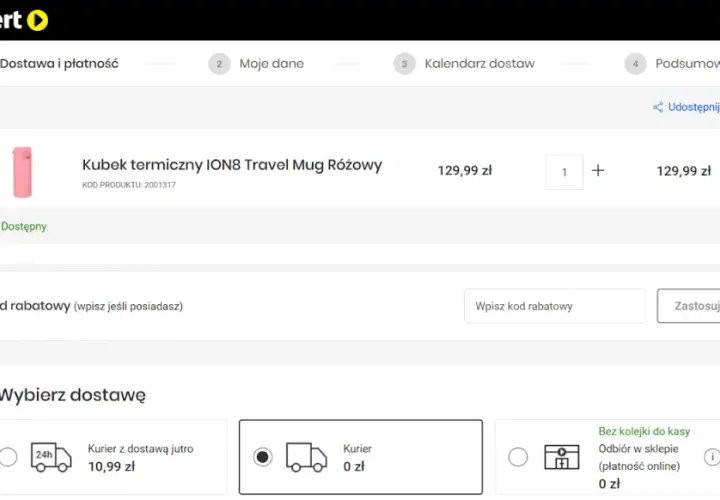
Task: Open info icon for Odbiór w sklepie
Action: tap(712, 457)
